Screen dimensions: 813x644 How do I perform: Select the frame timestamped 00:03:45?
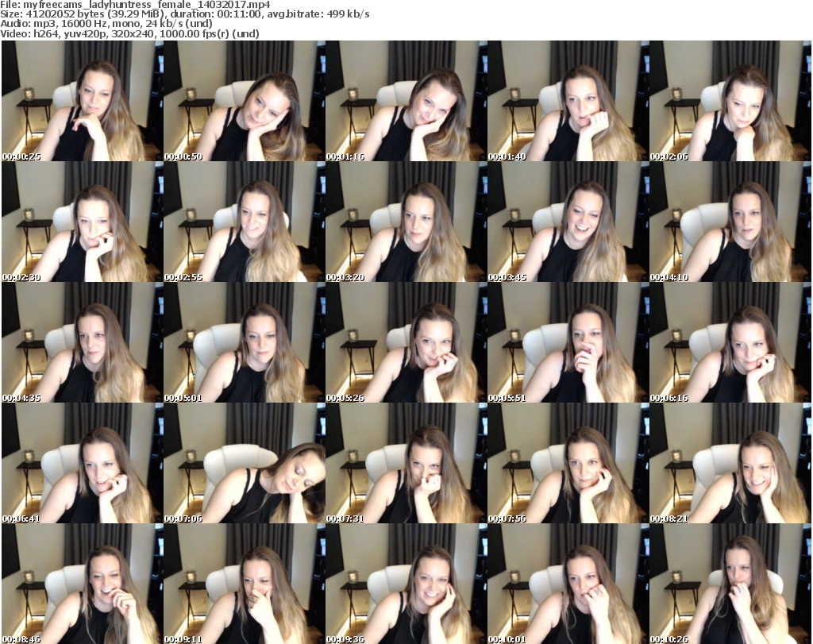pos(568,222)
